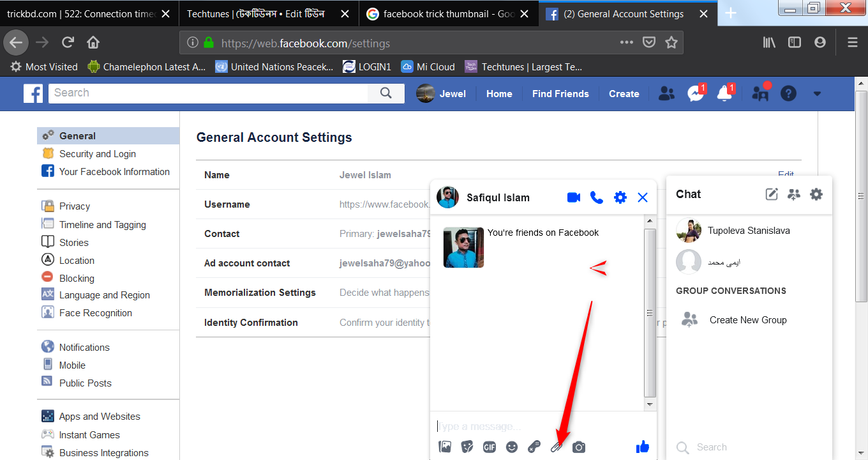The image size is (868, 460).
Task: Bookmark this page with the star icon
Action: tap(671, 43)
